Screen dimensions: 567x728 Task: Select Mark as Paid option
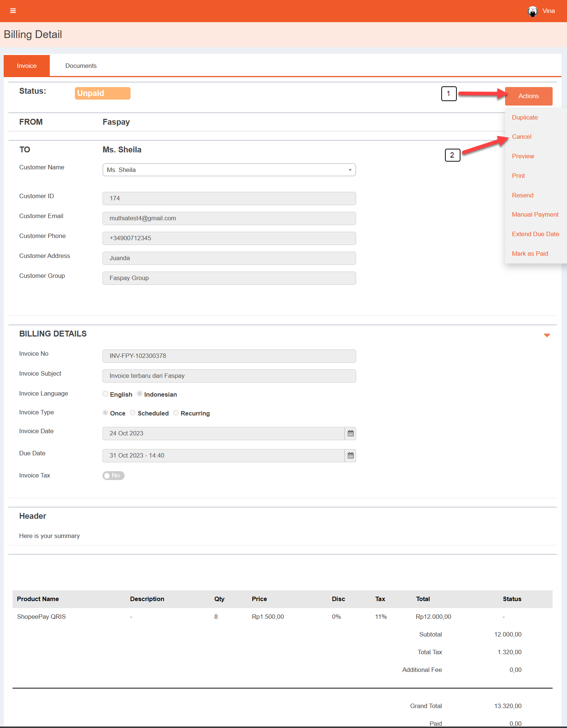pyautogui.click(x=530, y=253)
